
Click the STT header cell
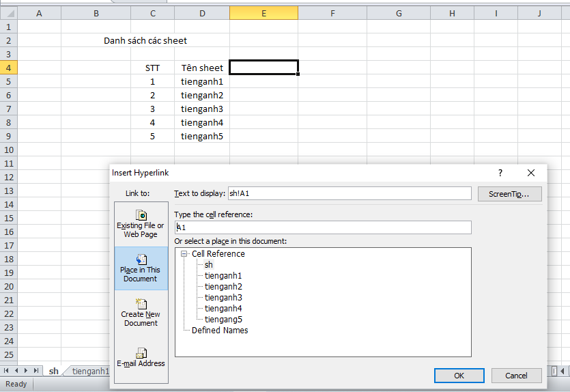pyautogui.click(x=153, y=68)
